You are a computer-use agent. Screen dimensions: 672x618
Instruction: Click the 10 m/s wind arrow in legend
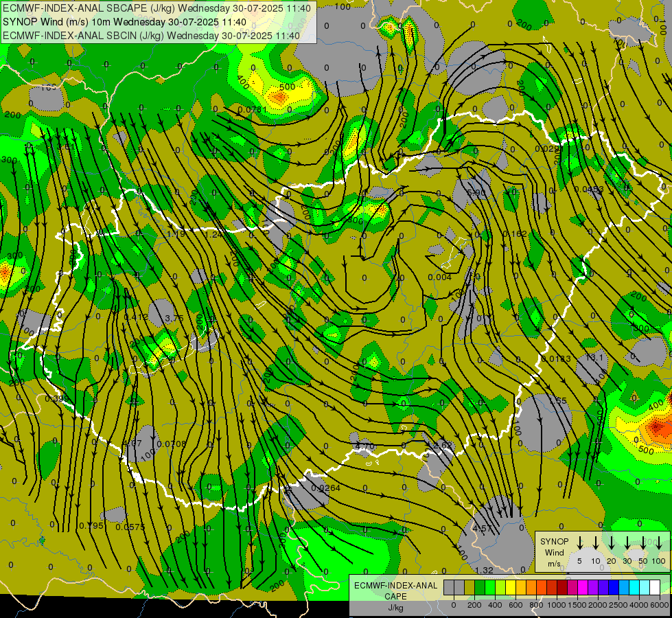tap(595, 542)
